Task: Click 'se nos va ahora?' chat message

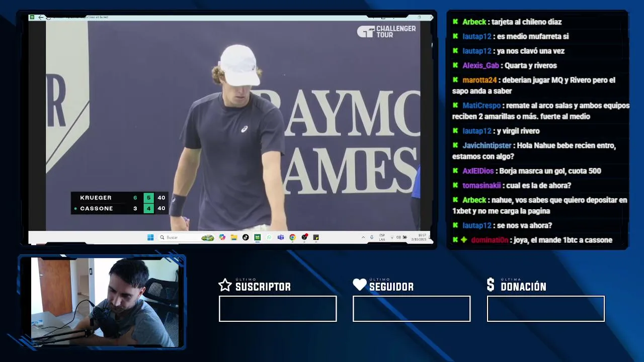Action: (x=524, y=225)
